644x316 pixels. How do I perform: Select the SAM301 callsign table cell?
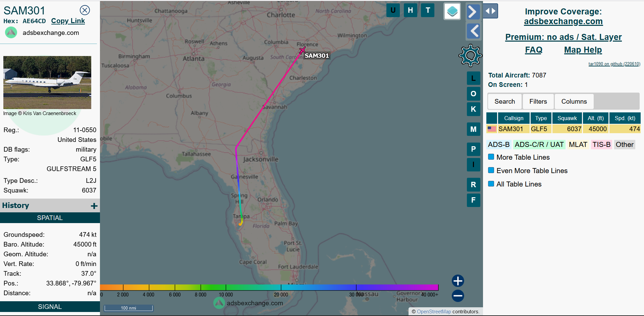514,129
